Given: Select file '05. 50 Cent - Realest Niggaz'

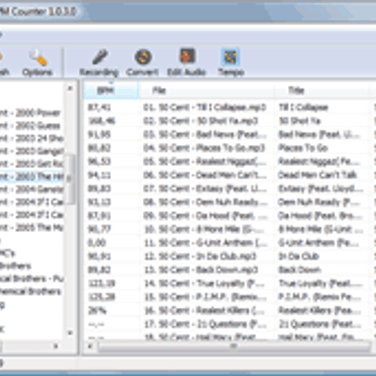Looking at the screenshot, I should pos(205,161).
